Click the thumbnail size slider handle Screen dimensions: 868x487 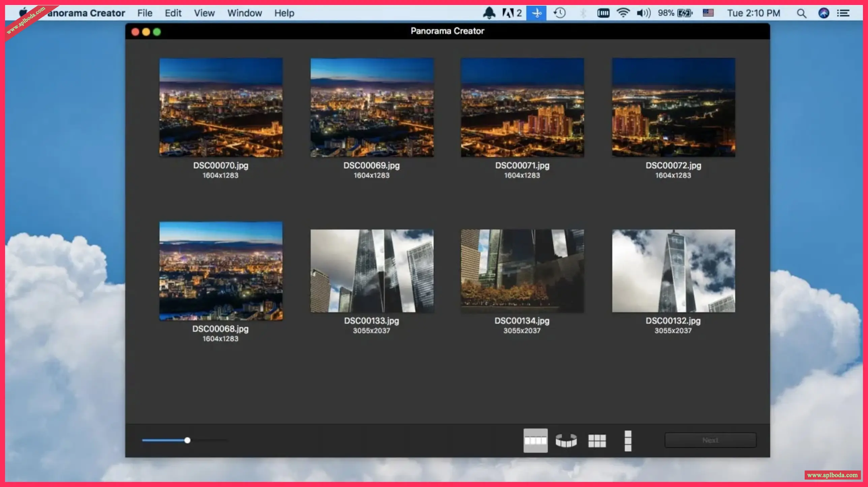(187, 440)
